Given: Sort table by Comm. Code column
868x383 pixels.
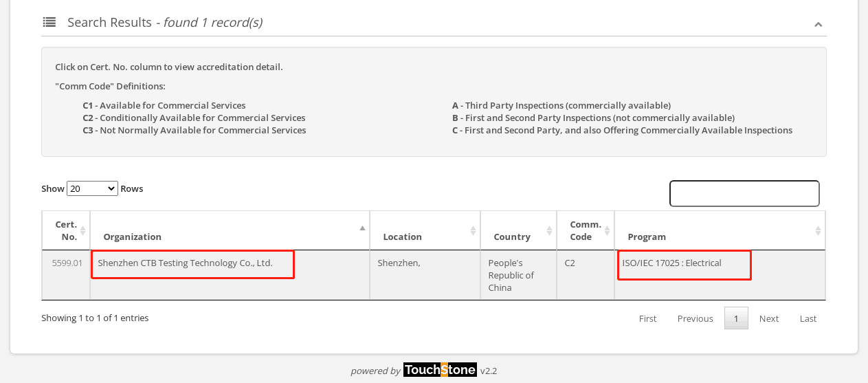Looking at the screenshot, I should (586, 230).
